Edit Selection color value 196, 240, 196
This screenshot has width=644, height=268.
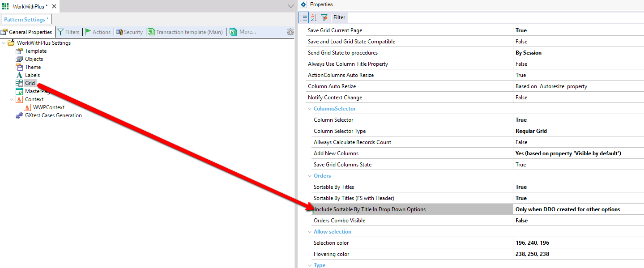click(578, 243)
